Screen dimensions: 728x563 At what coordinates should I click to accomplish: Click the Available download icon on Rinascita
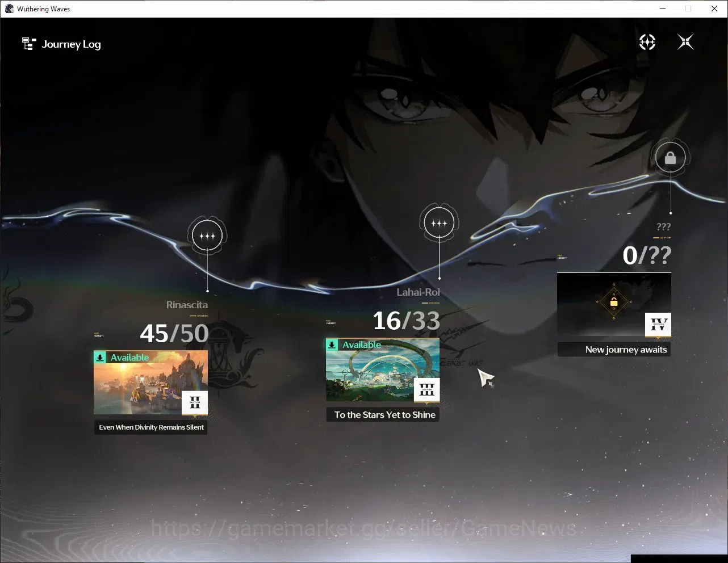click(x=100, y=357)
